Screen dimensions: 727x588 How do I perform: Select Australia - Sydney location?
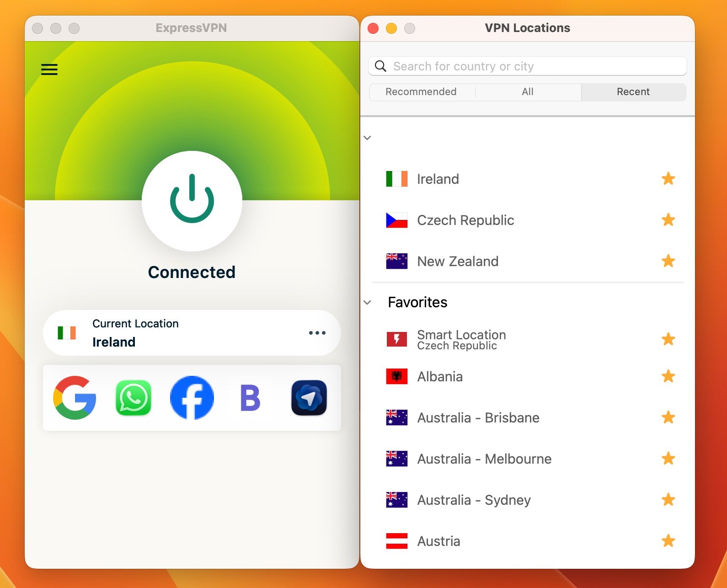click(x=528, y=500)
